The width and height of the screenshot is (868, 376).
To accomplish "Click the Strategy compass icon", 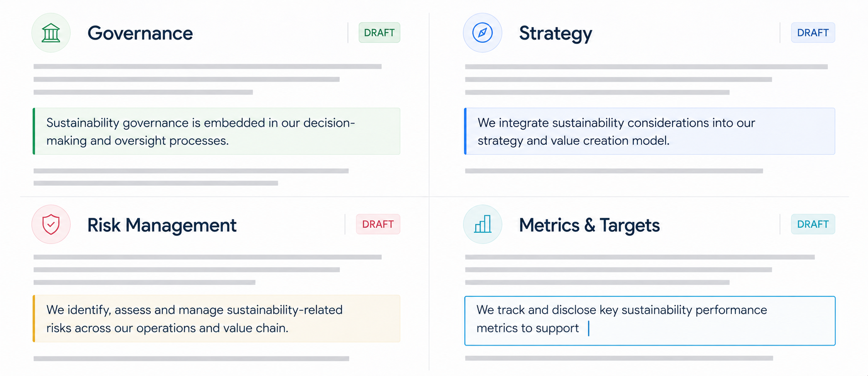I will (x=482, y=33).
